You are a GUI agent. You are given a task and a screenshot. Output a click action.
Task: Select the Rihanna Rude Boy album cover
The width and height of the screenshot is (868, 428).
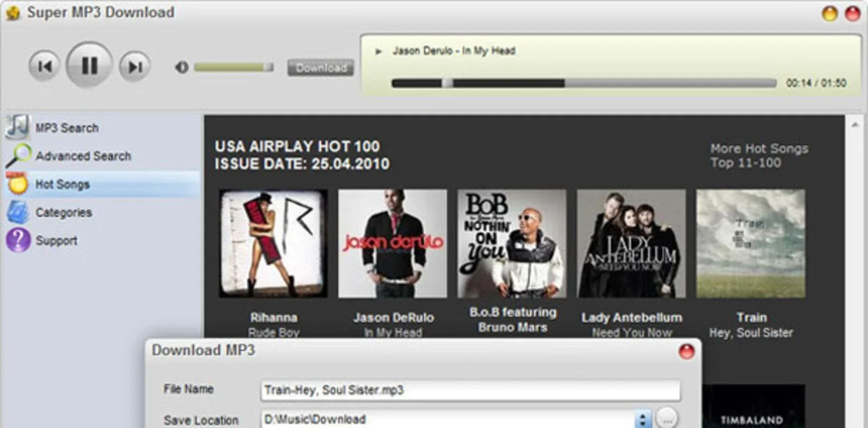coord(273,243)
